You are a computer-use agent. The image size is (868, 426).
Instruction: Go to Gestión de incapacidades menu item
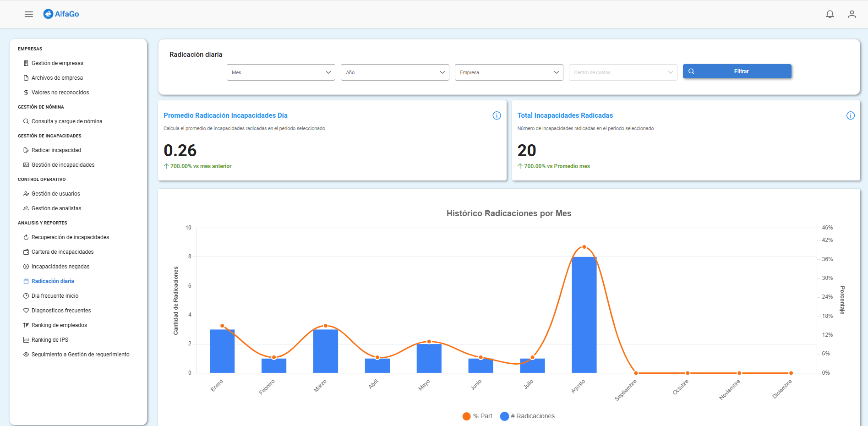click(63, 165)
